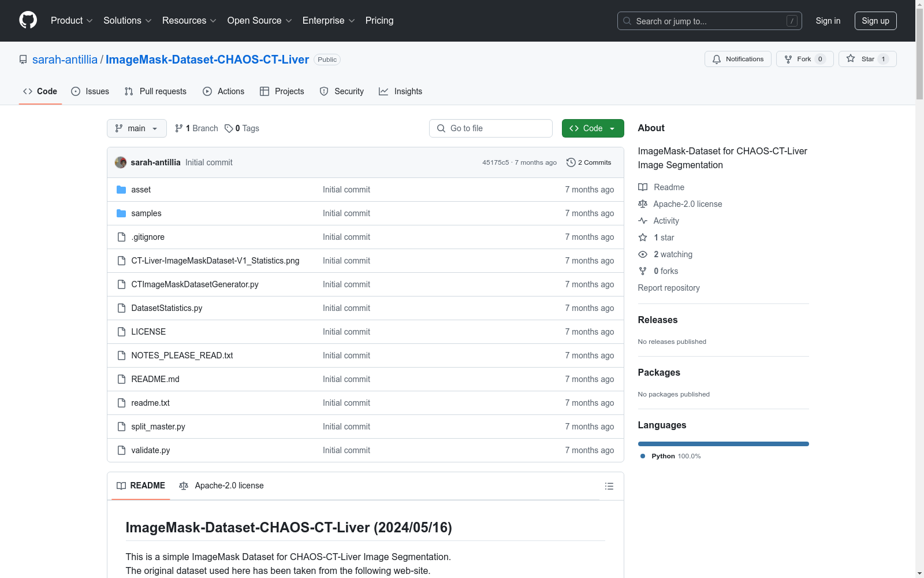
Task: Open the Security tab
Action: pyautogui.click(x=342, y=91)
